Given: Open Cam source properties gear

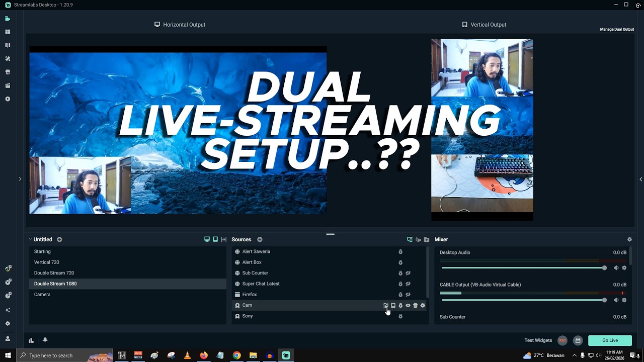Looking at the screenshot, I should 423,305.
